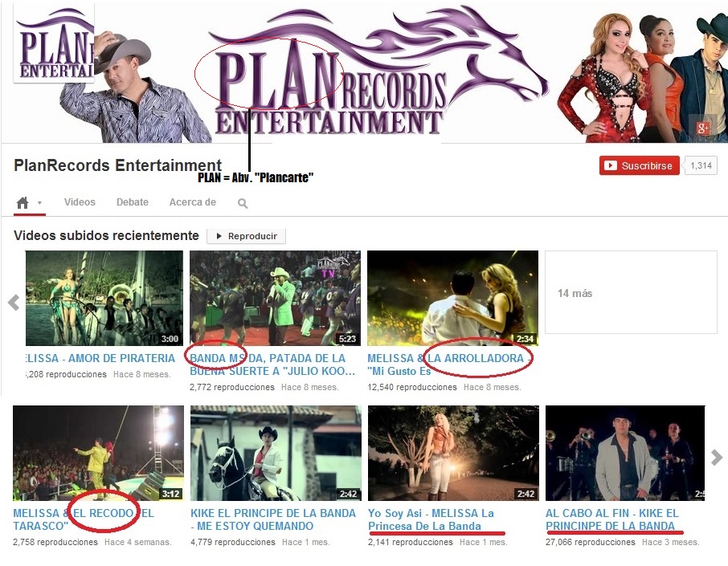Click Yo Soy Asi - MELISSA title link
This screenshot has height=566, width=728.
click(x=431, y=519)
